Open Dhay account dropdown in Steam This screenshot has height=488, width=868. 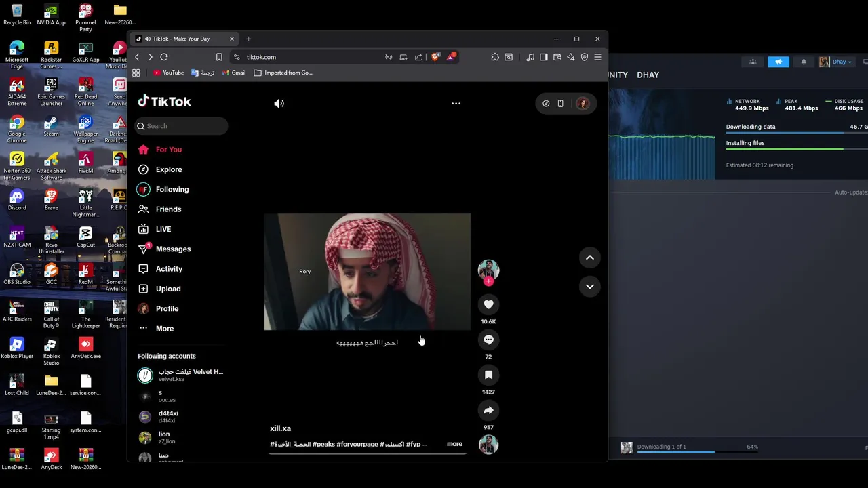tap(835, 62)
